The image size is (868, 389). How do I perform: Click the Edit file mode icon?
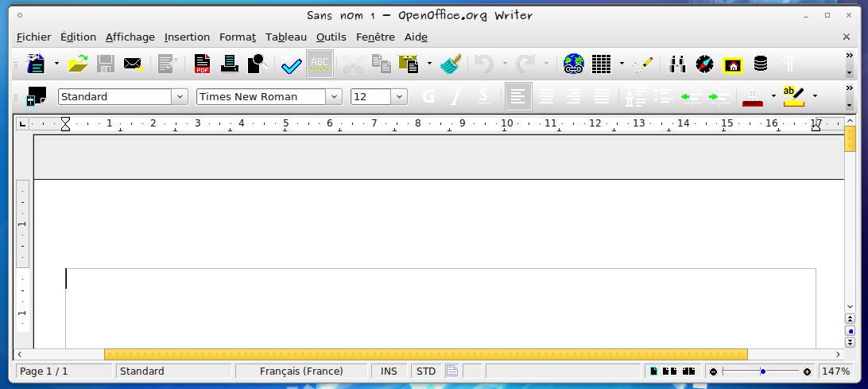coord(167,64)
